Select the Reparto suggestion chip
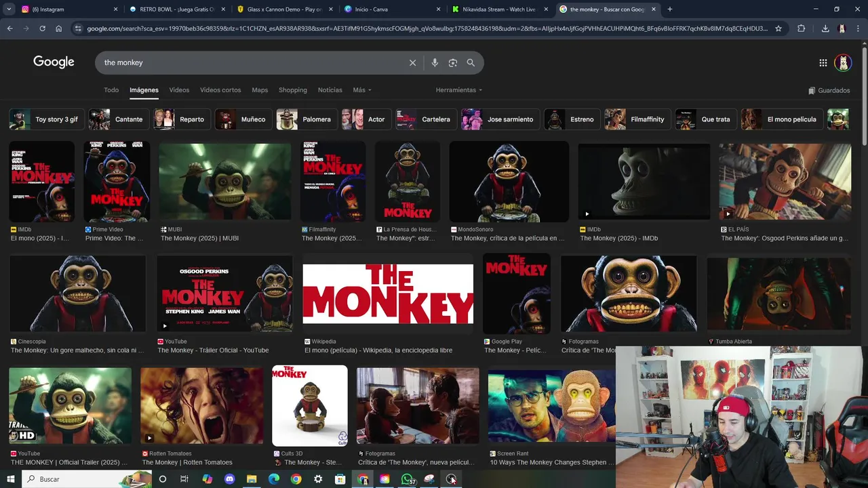The width and height of the screenshot is (868, 488). click(182, 119)
